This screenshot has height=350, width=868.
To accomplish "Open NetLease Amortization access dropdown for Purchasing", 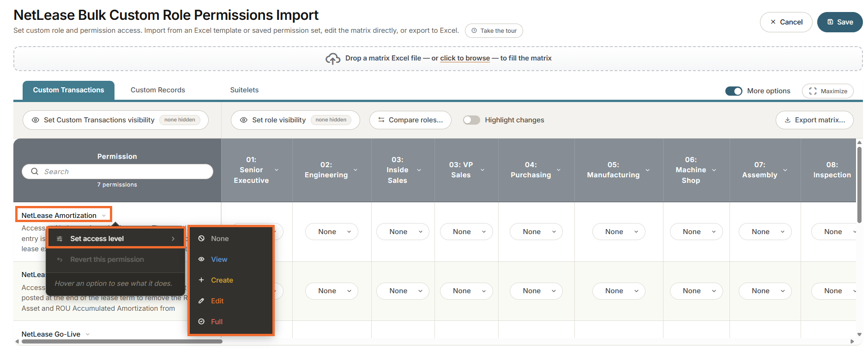I will tap(536, 232).
